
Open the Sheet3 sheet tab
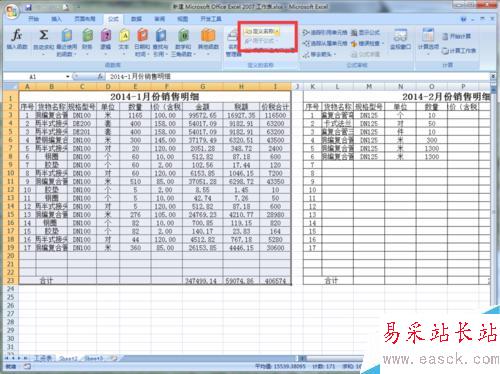pyautogui.click(x=94, y=358)
